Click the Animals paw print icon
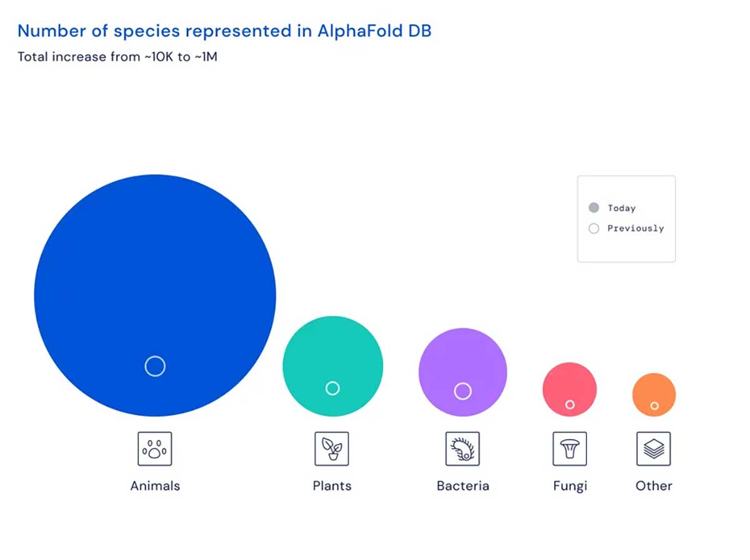This screenshot has height=560, width=750. 154,449
